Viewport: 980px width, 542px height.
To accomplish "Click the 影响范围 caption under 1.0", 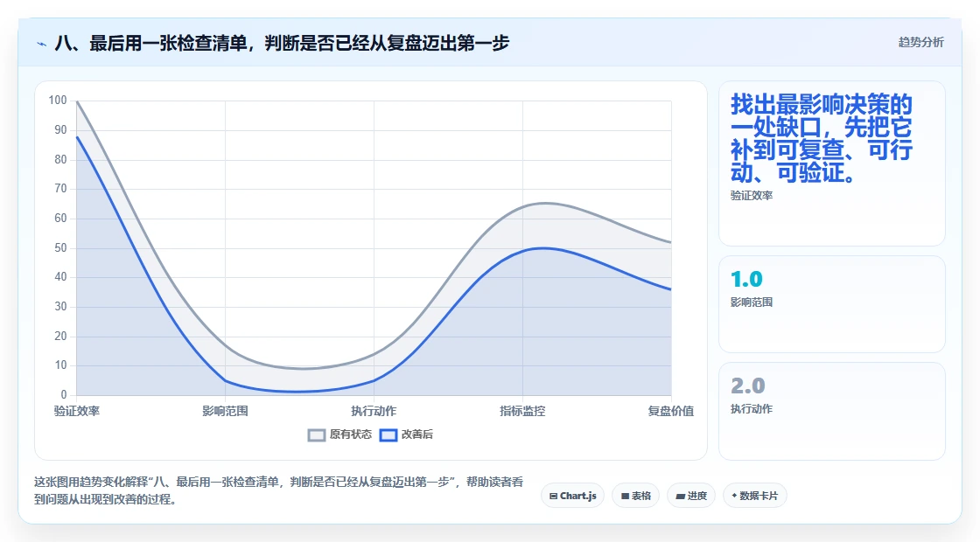I will tap(752, 302).
